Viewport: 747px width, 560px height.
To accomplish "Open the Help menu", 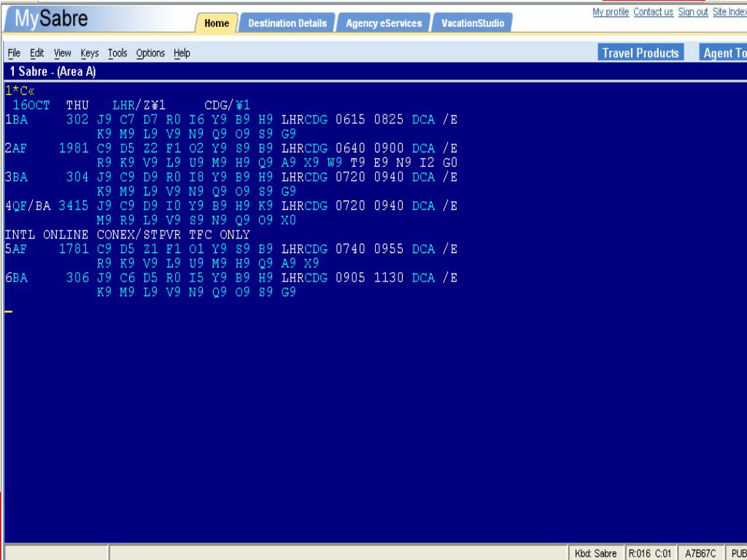I will click(182, 52).
